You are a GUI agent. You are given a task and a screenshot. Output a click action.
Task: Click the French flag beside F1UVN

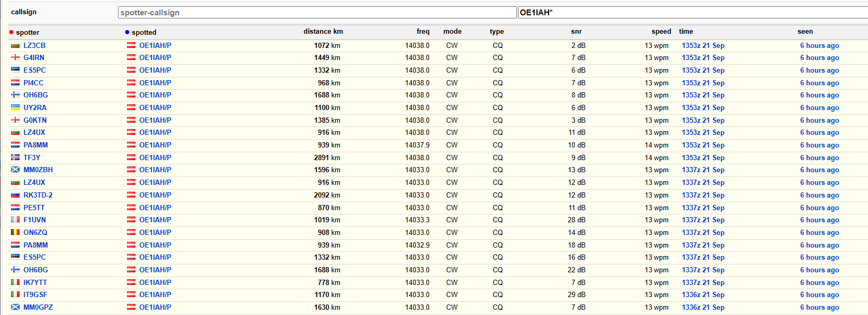[15, 220]
